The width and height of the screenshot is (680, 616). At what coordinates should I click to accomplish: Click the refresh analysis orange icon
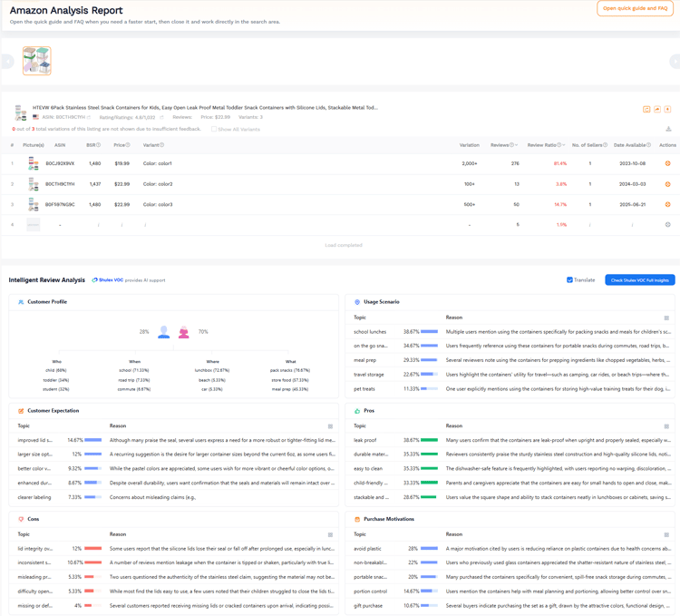pos(646,109)
